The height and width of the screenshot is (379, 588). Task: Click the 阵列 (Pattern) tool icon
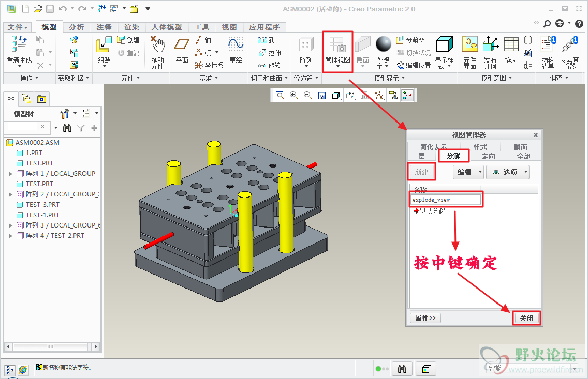point(306,50)
